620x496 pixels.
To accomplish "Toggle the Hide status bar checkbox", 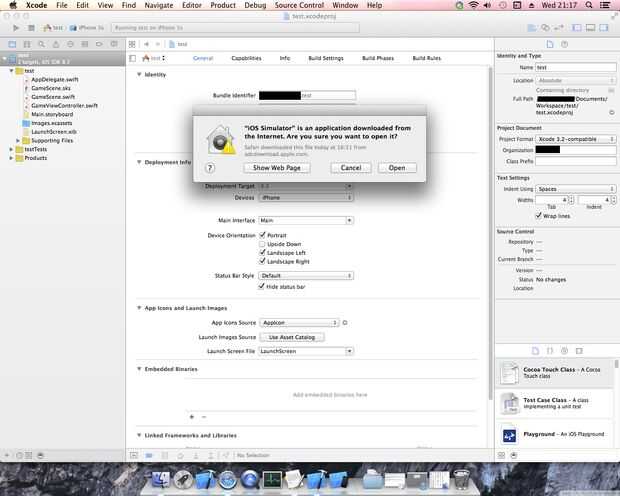I will point(261,286).
